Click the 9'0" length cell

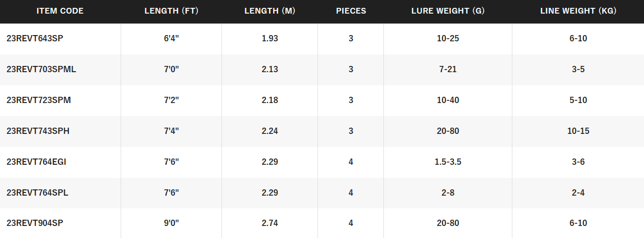[x=171, y=223]
